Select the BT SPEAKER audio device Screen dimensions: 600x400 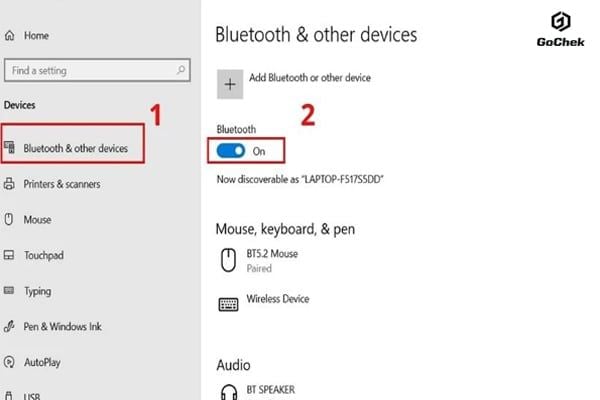pos(270,390)
